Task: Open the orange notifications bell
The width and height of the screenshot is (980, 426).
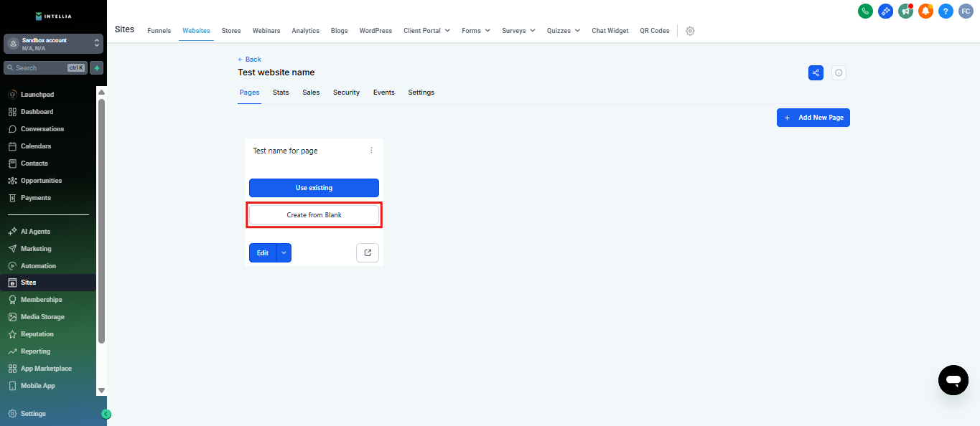Action: (x=925, y=11)
